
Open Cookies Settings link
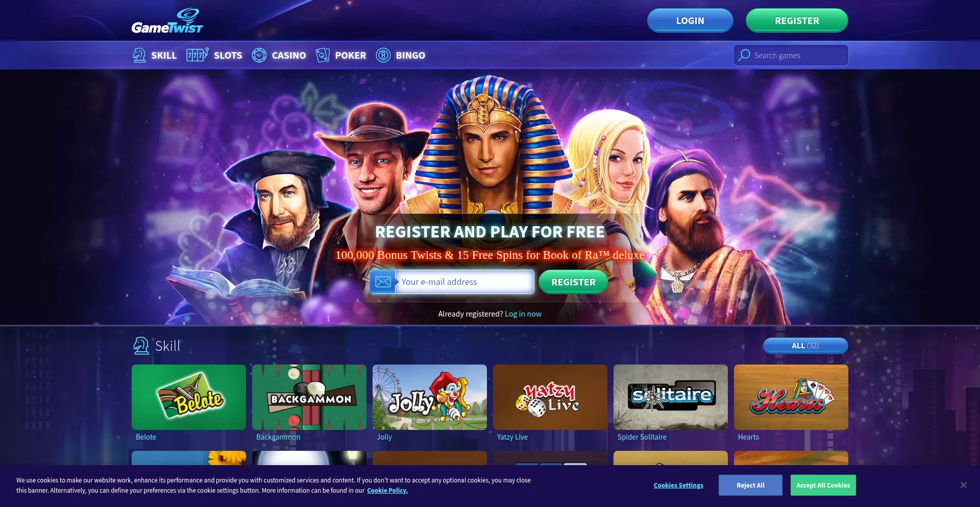click(x=678, y=486)
